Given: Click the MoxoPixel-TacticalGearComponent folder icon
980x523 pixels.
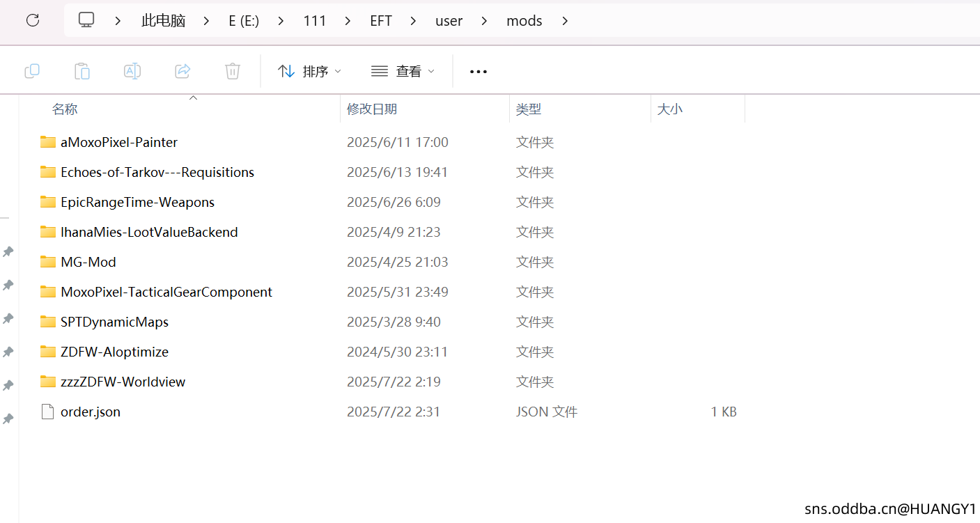Looking at the screenshot, I should (48, 292).
